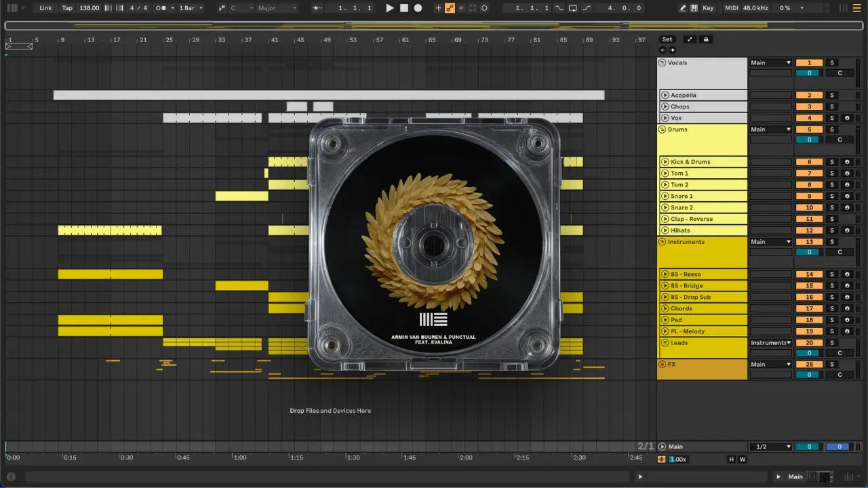Click the PL - Melody track name
Viewport: 868px width, 488px height.
[688, 331]
